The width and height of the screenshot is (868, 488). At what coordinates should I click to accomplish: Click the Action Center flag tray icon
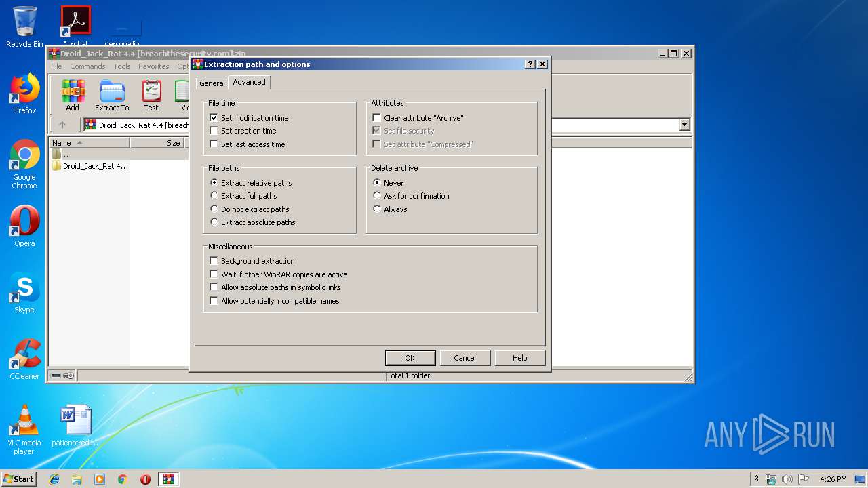[x=804, y=479]
